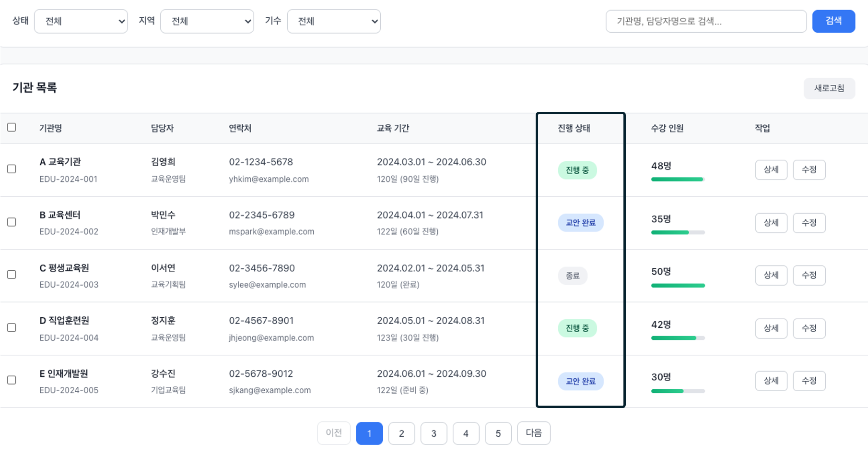Open 상세 details for B 교육센터
Viewport: 868px width, 457px height.
tap(771, 222)
